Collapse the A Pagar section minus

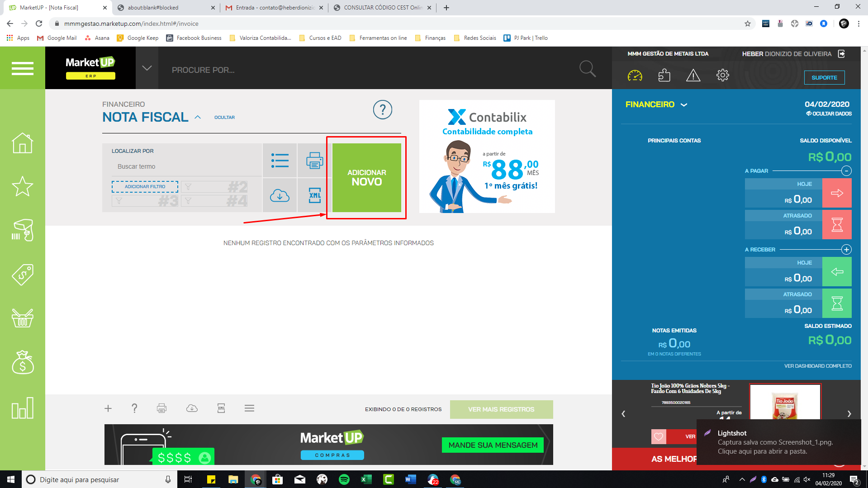(x=846, y=171)
